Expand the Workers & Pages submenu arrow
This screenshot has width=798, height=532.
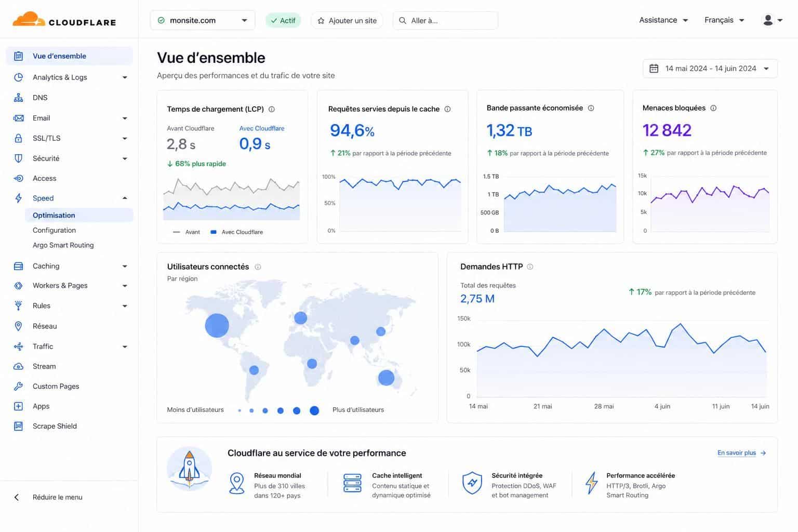[125, 286]
